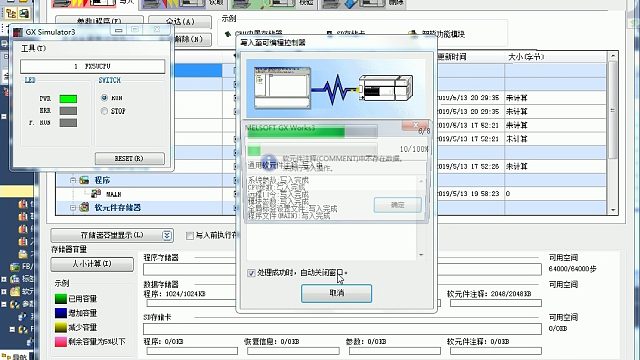The image size is (640, 360).
Task: Click the 智能功能模块 legend icon
Action: 413,34
